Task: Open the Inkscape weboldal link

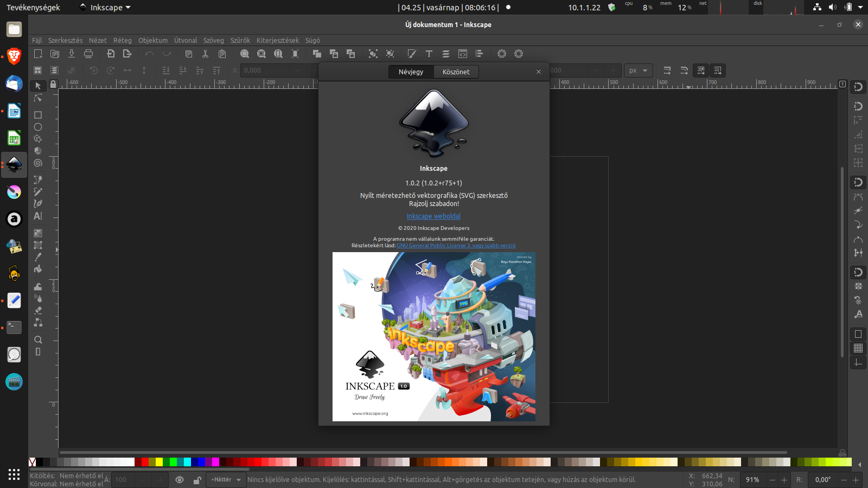Action: 433,216
